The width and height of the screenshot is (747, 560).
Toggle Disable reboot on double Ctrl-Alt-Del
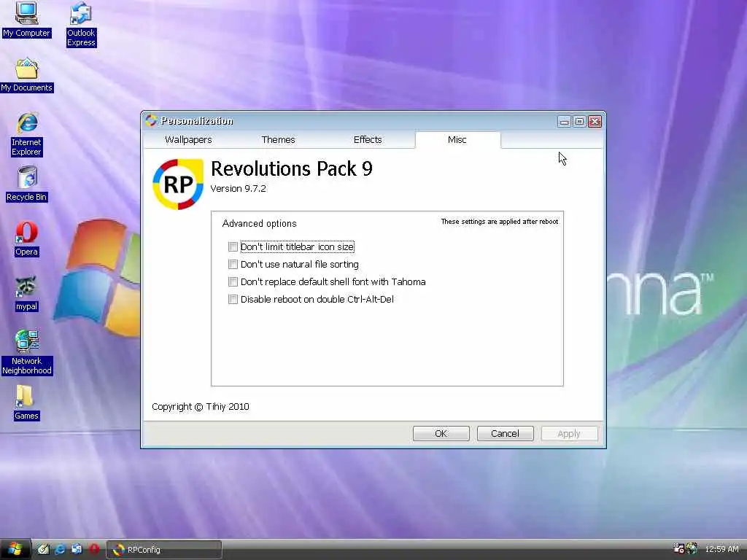pyautogui.click(x=233, y=300)
